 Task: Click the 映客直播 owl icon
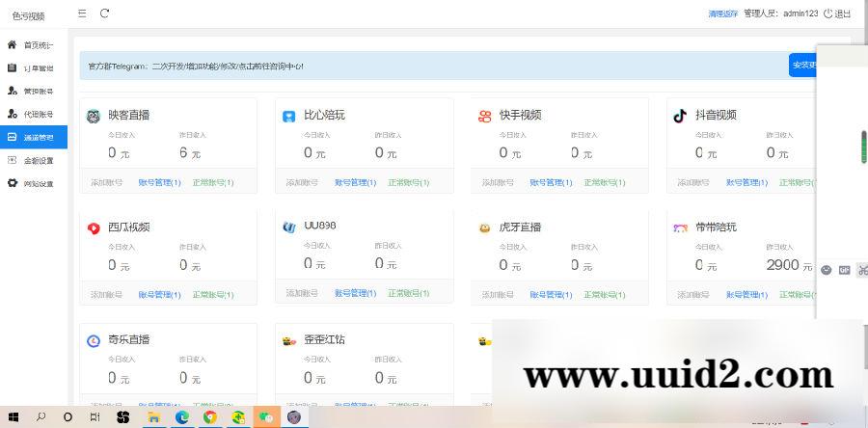pos(94,116)
